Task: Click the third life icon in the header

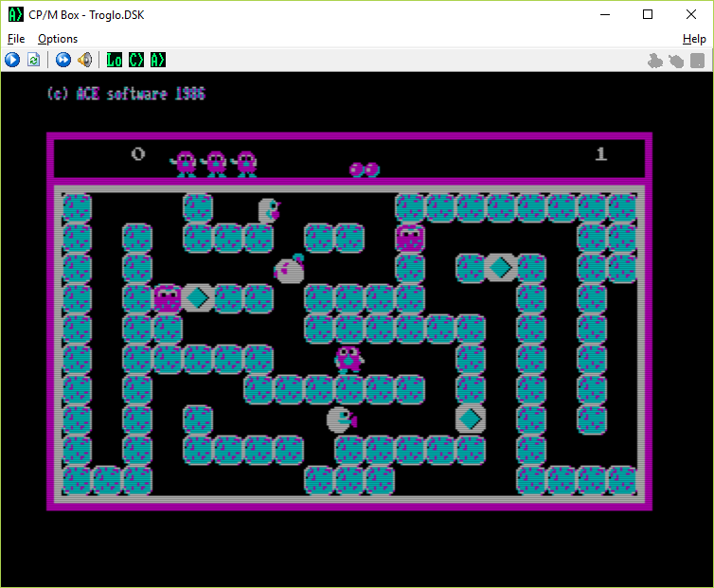Action: click(x=244, y=164)
